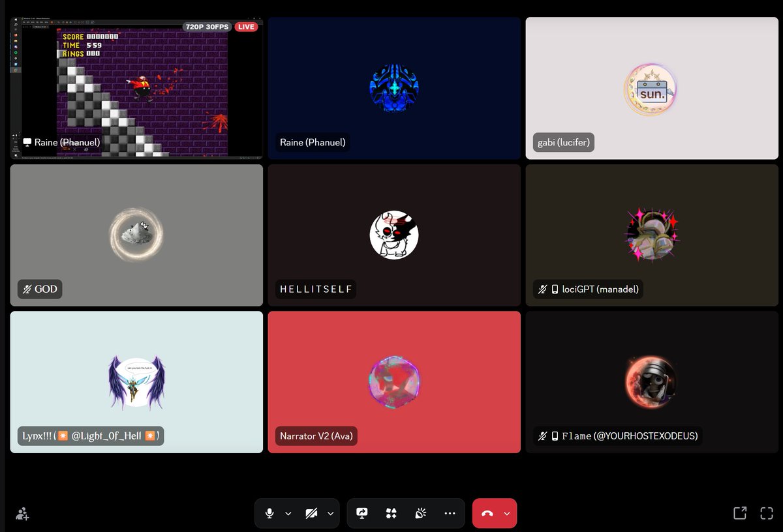Viewport: 783px width, 532px height.
Task: Click the muted mic icon beside GOD
Action: pos(27,289)
